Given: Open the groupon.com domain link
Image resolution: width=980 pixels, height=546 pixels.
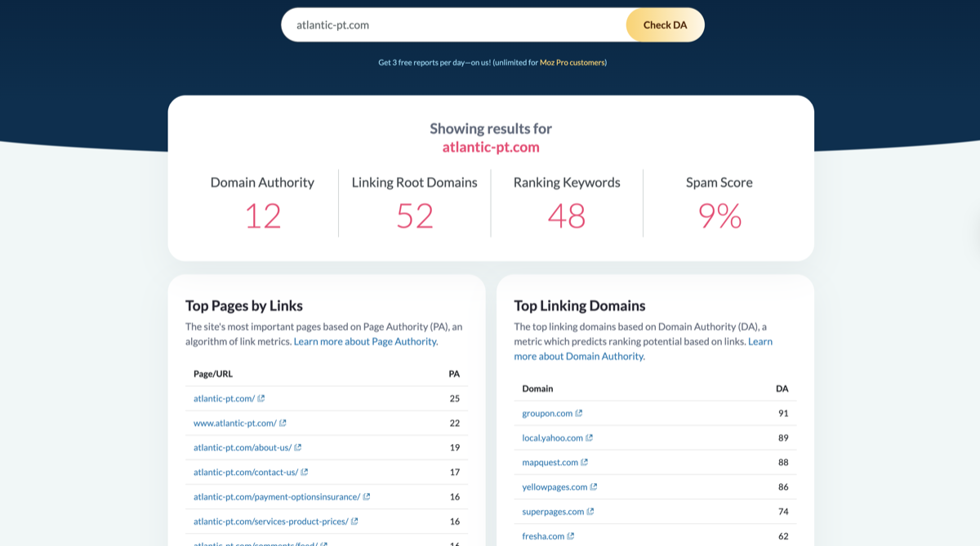Looking at the screenshot, I should click(x=547, y=413).
